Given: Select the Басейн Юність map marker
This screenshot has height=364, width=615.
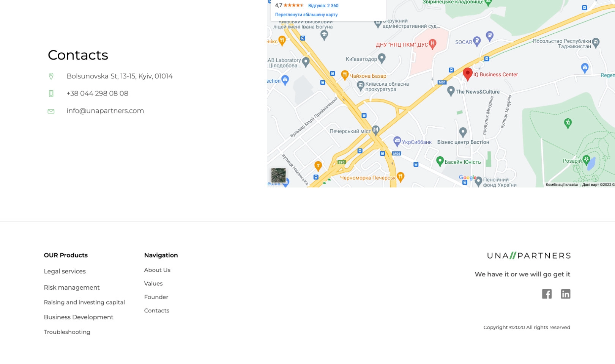Looking at the screenshot, I should [440, 161].
